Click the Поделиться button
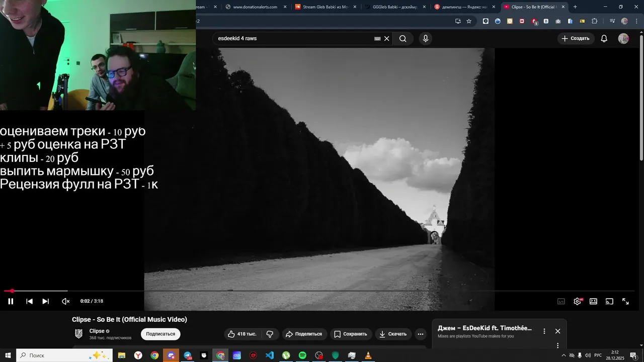Screen dimensions: 644x362 pos(304,334)
